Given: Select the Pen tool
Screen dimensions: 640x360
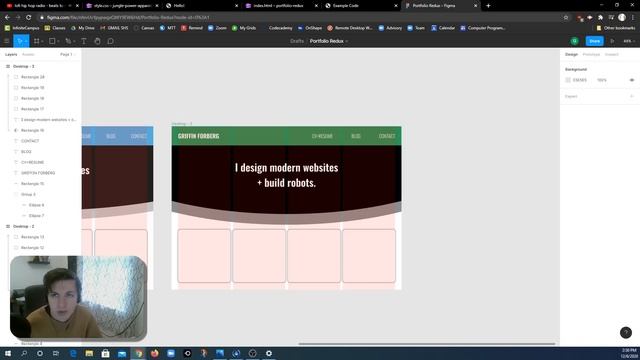Looking at the screenshot, I should click(68, 41).
